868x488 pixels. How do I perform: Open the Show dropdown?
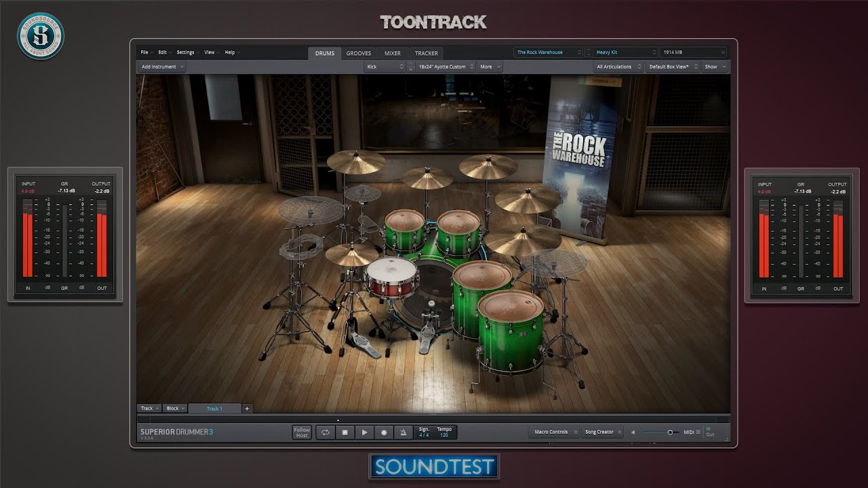coord(715,67)
